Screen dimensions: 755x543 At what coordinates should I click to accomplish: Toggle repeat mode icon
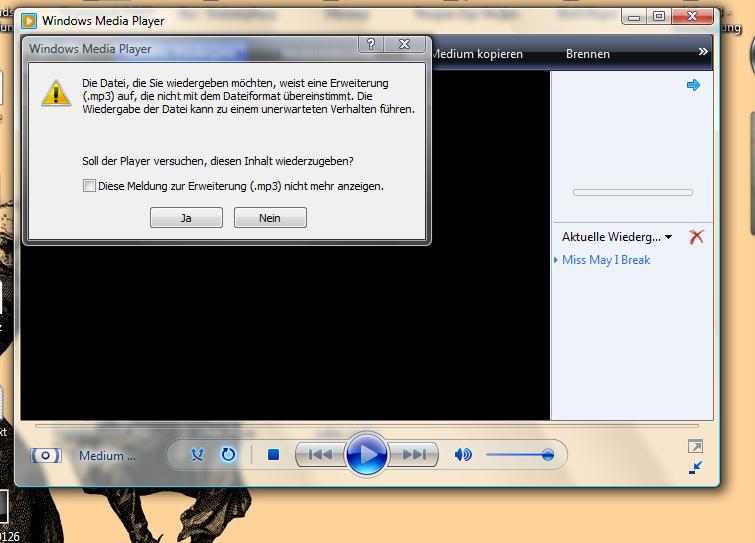(x=228, y=454)
